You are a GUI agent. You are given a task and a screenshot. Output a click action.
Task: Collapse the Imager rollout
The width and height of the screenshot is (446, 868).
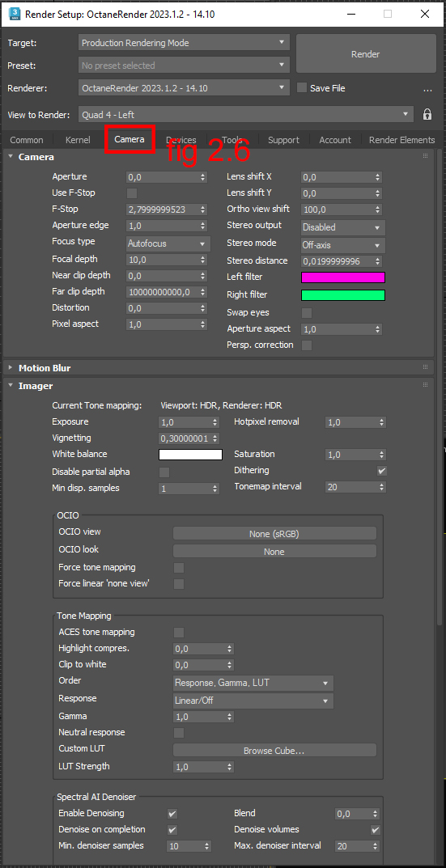(x=11, y=386)
